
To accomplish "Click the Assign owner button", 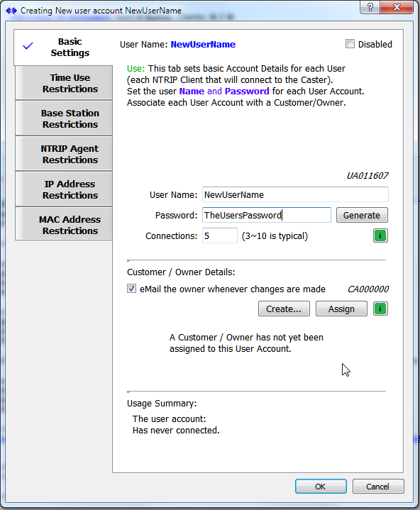I will click(x=341, y=309).
